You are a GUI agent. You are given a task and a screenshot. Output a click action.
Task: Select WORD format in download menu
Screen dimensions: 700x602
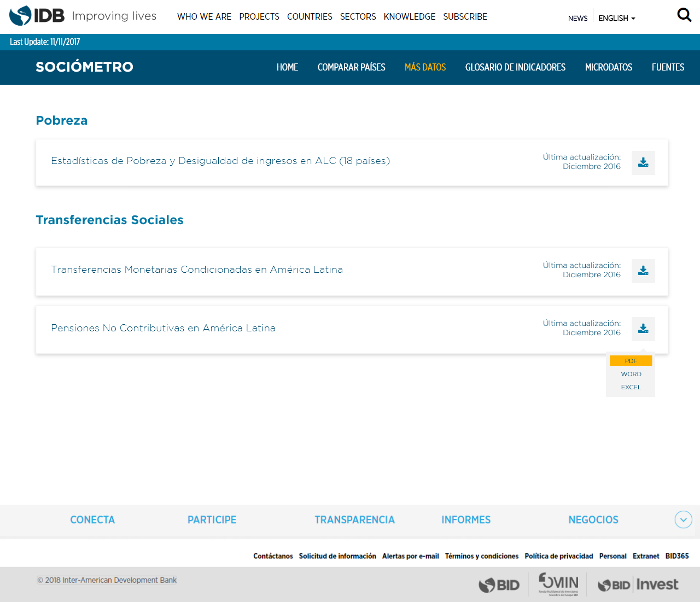[631, 374]
